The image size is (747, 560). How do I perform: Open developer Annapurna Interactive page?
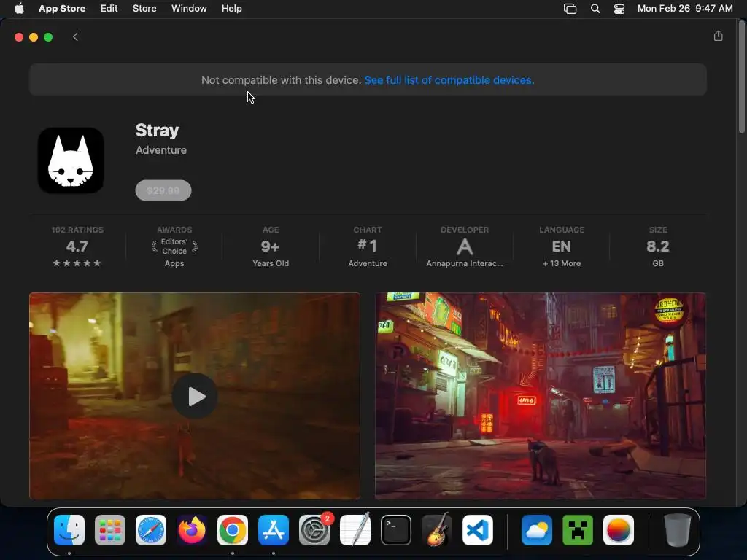pos(465,246)
